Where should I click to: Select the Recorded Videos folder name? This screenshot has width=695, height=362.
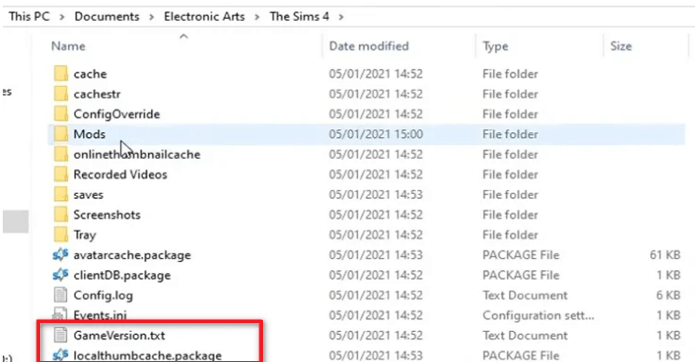120,174
